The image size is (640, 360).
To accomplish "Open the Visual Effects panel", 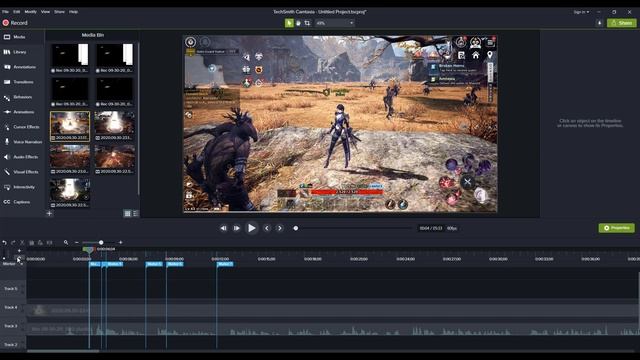I will [22, 172].
